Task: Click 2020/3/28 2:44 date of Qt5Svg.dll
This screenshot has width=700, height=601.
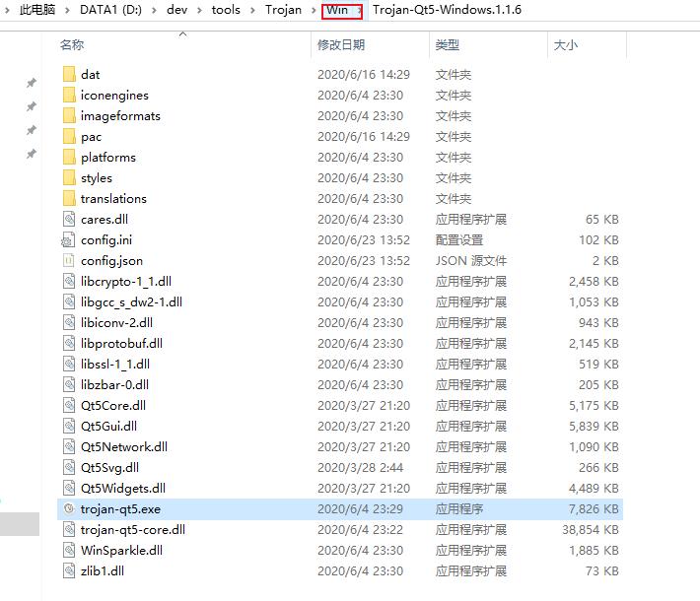Action: pos(360,467)
